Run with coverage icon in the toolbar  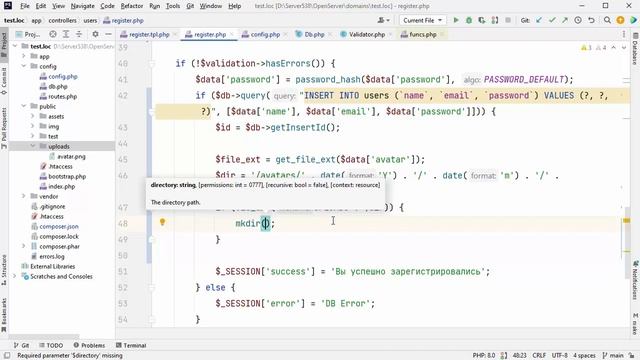click(482, 20)
